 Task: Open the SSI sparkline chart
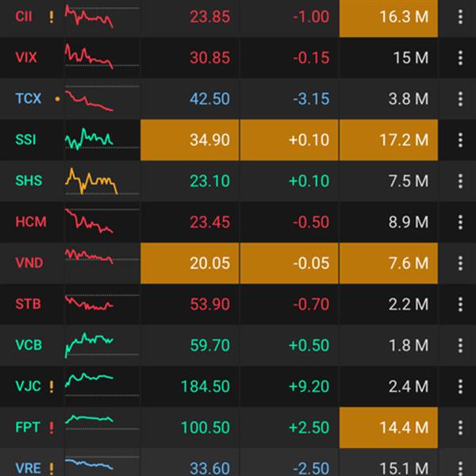click(89, 140)
